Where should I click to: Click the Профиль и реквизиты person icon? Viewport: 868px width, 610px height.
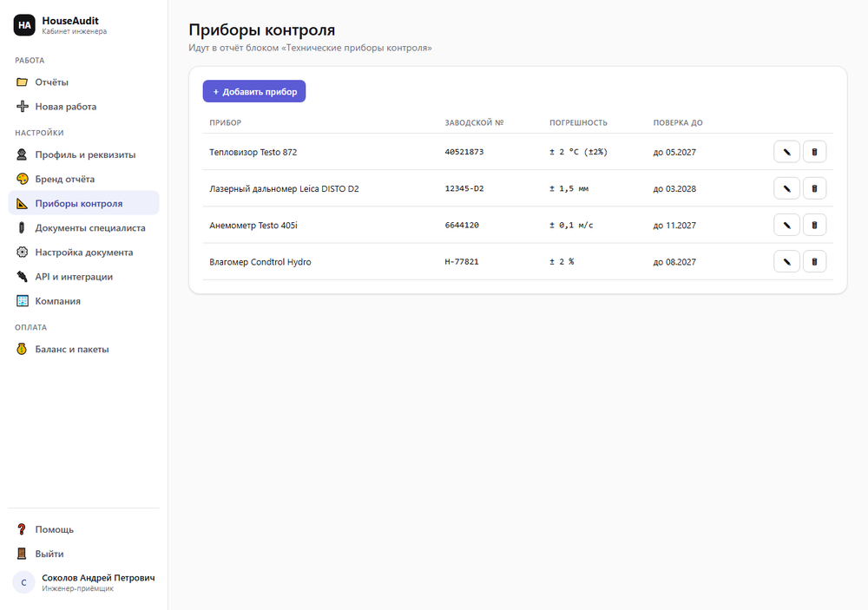click(23, 154)
